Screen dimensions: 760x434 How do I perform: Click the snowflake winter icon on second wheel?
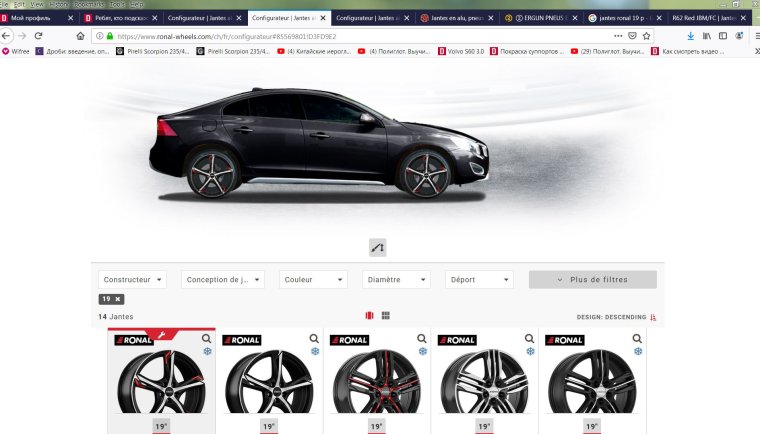[315, 352]
